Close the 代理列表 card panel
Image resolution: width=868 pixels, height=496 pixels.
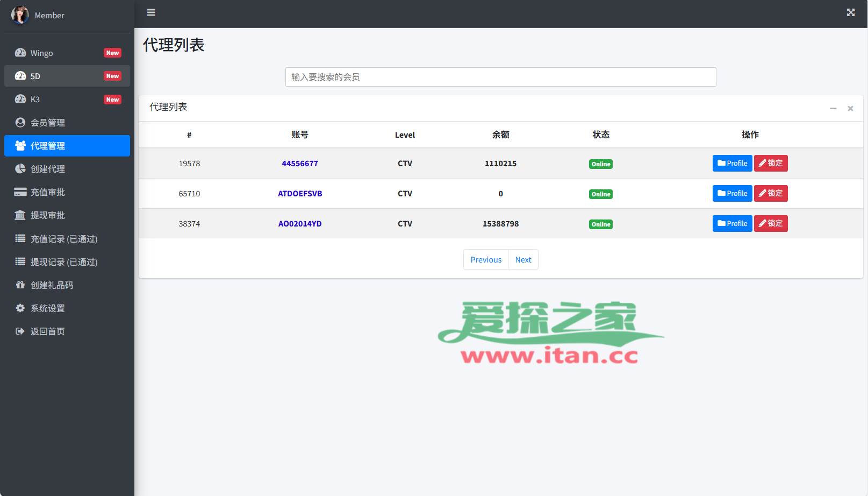click(850, 109)
